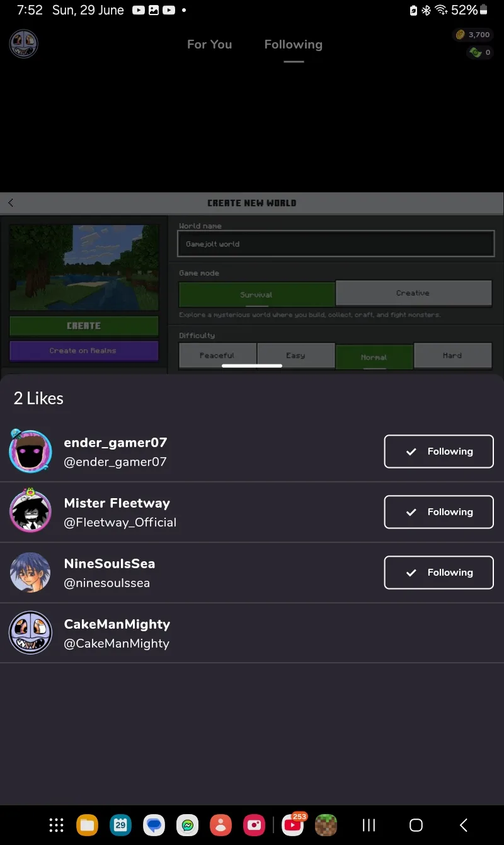The height and width of the screenshot is (845, 504).
Task: Open the CakeManMighty profile name
Action: (117, 624)
